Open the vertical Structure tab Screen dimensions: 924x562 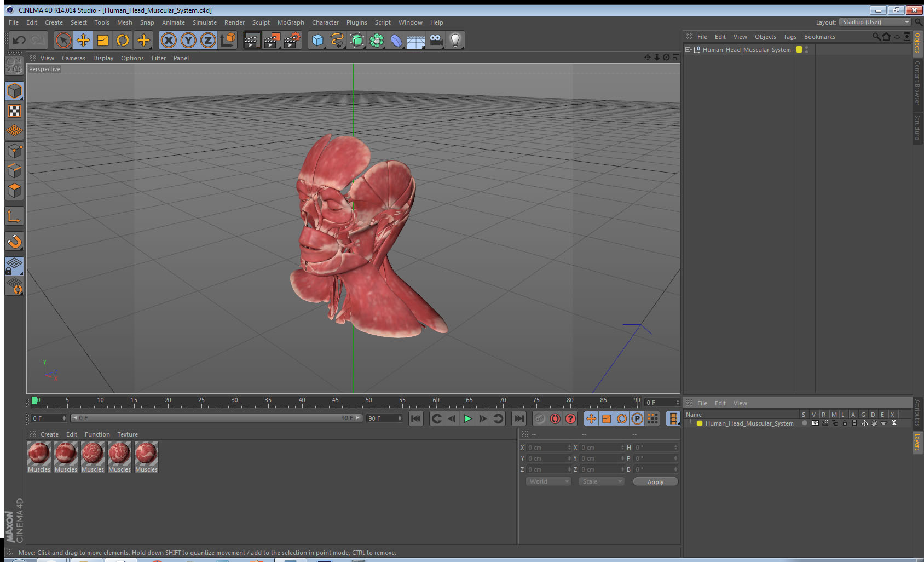tap(917, 127)
